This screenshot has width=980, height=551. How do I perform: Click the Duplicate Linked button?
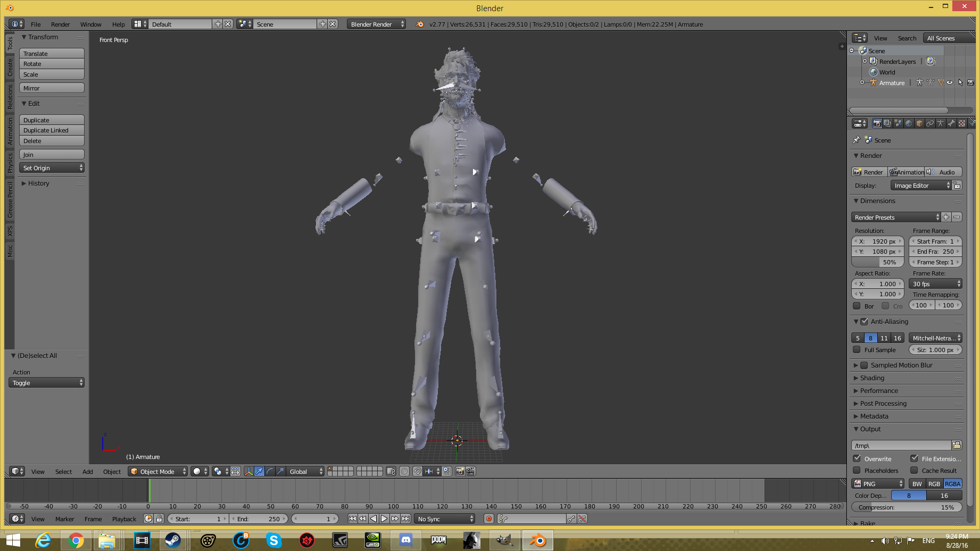coord(52,130)
